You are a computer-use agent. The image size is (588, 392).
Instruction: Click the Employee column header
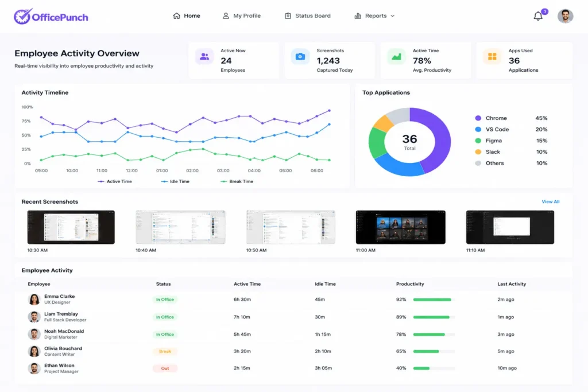tap(39, 284)
